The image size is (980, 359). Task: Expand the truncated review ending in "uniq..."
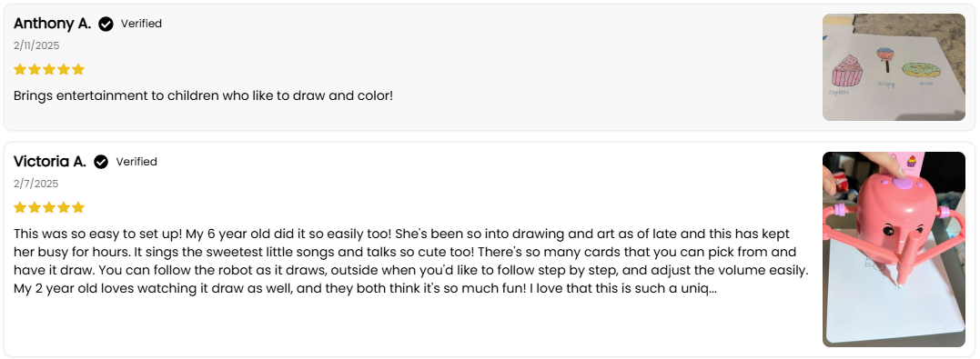click(702, 289)
